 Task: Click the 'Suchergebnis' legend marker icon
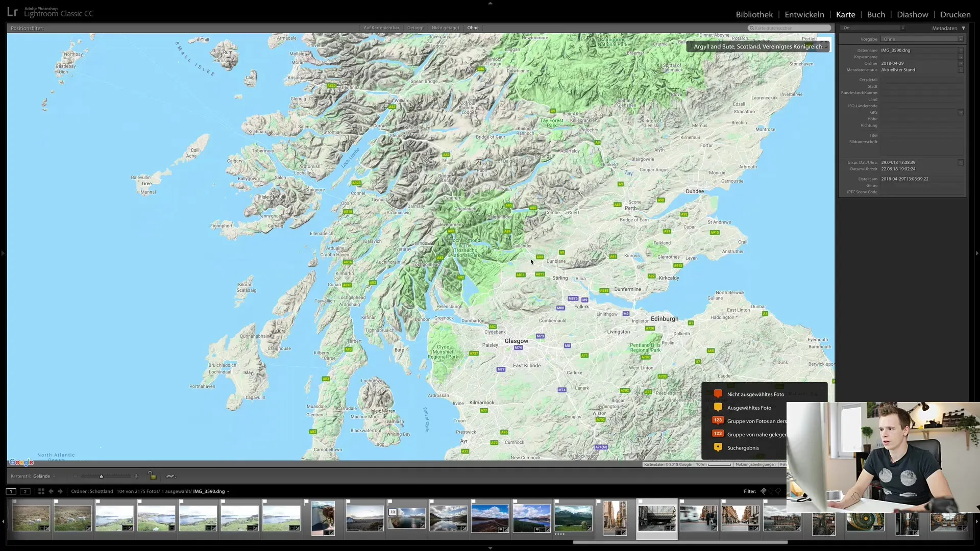coord(718,447)
